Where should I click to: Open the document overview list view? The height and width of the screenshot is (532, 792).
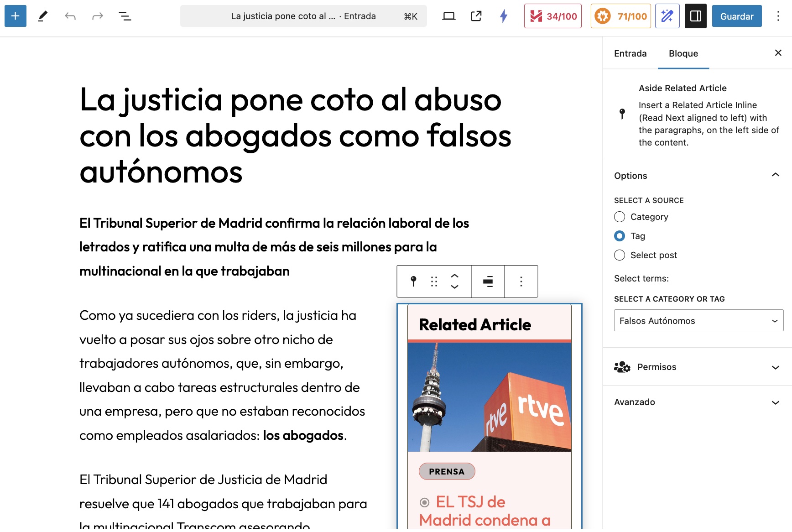click(x=125, y=16)
